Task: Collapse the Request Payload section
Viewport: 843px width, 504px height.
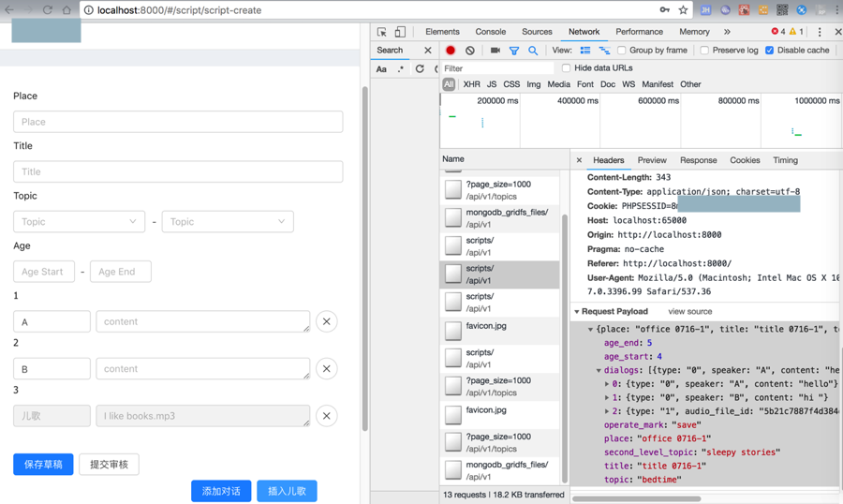Action: point(577,312)
